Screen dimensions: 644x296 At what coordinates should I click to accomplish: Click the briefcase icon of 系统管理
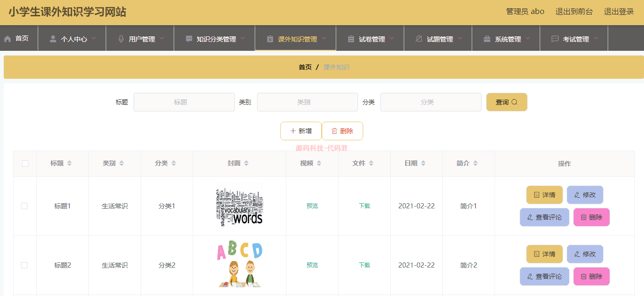(487, 39)
